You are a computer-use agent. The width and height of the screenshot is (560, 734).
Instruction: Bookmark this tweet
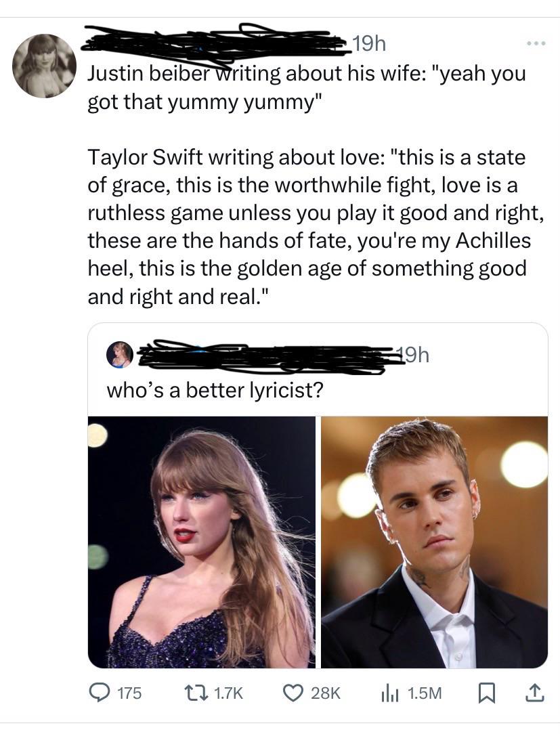485,693
